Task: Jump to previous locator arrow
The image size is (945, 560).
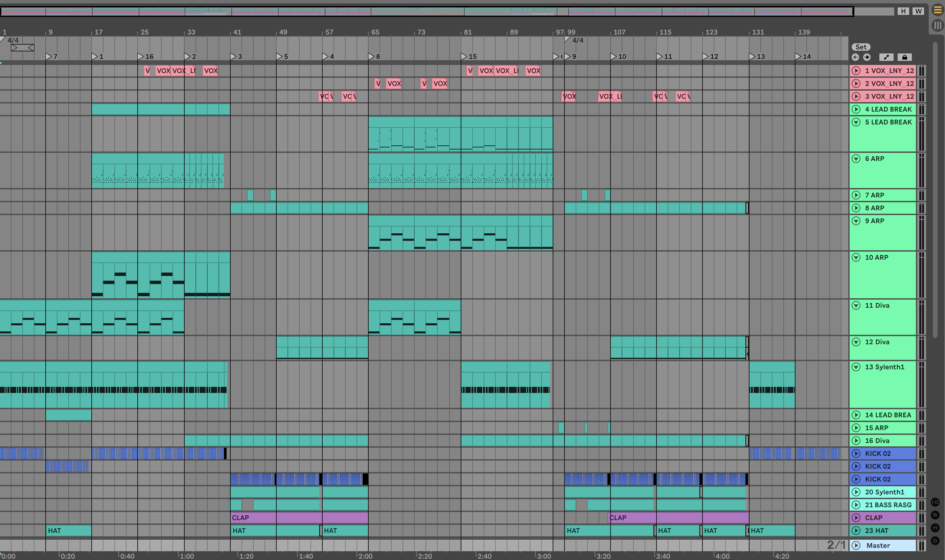Action: tap(855, 57)
